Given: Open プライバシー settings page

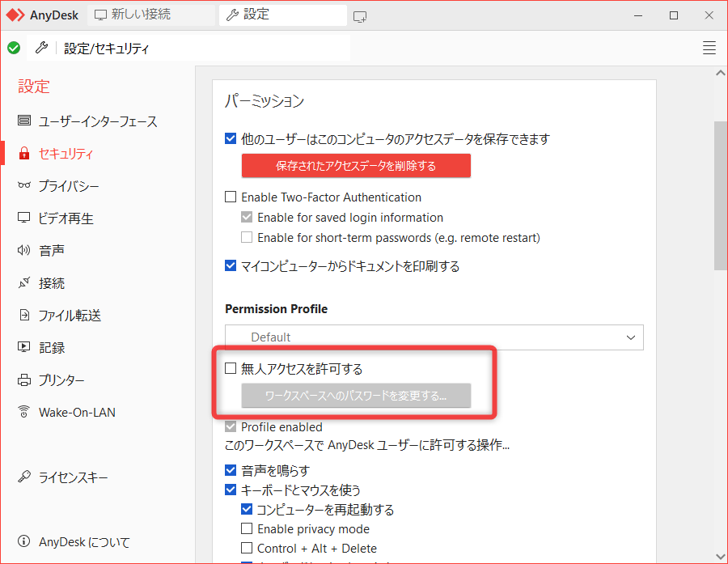Looking at the screenshot, I should tap(69, 186).
